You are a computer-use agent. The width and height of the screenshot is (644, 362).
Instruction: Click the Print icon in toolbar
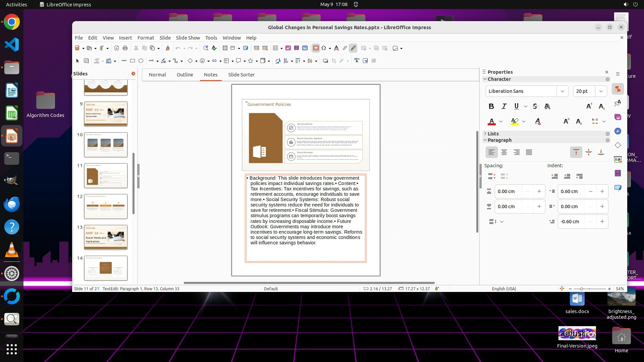(125, 48)
